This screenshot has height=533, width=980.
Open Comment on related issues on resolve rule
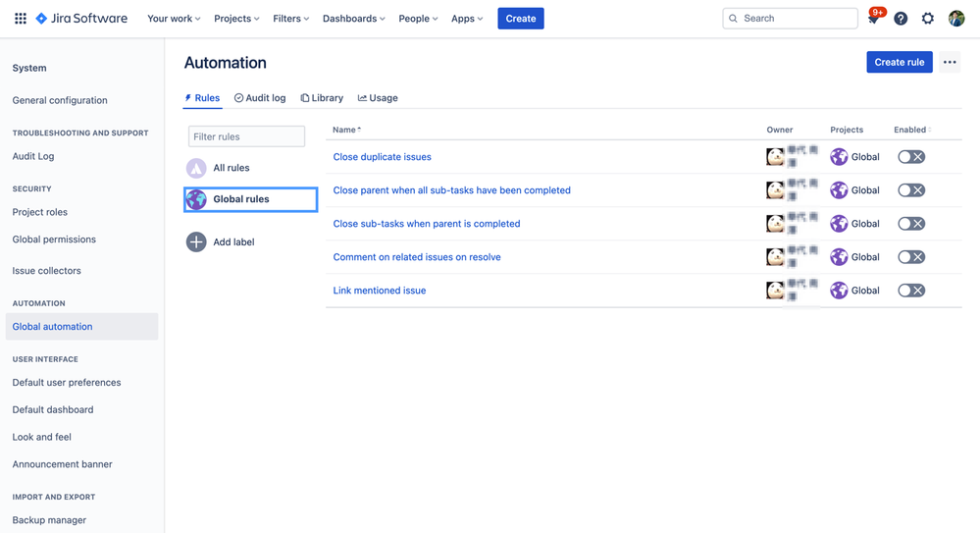pyautogui.click(x=417, y=256)
